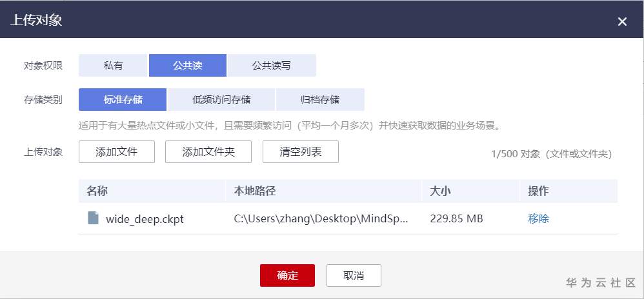644x299 pixels.
Task: Click the 229.85 MB size value
Action: pyautogui.click(x=456, y=218)
